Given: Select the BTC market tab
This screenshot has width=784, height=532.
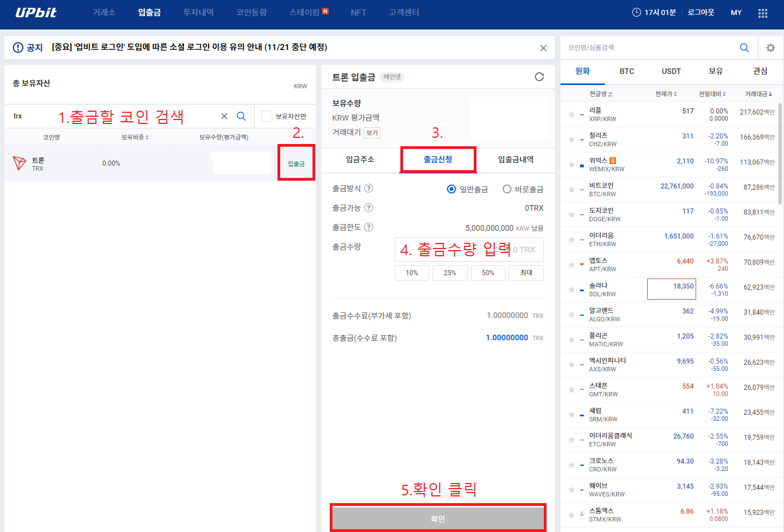Looking at the screenshot, I should tap(627, 71).
